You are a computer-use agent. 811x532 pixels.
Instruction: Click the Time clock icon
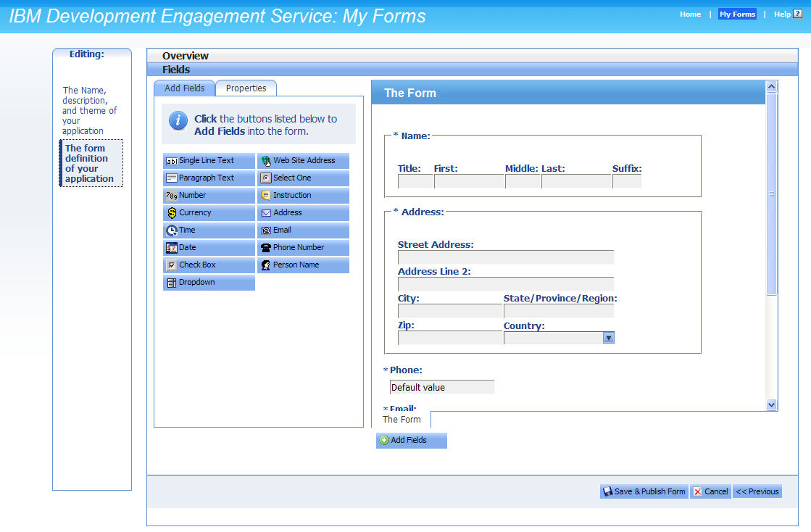(172, 230)
